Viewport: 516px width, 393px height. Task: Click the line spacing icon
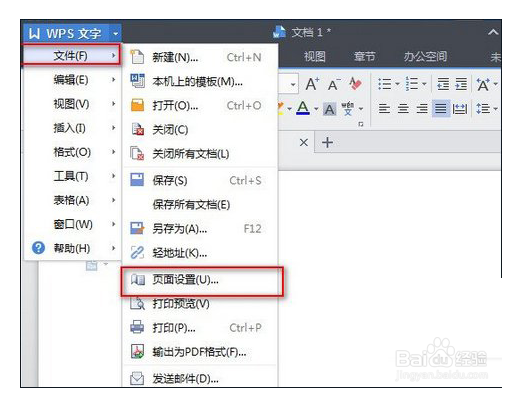coord(483,109)
